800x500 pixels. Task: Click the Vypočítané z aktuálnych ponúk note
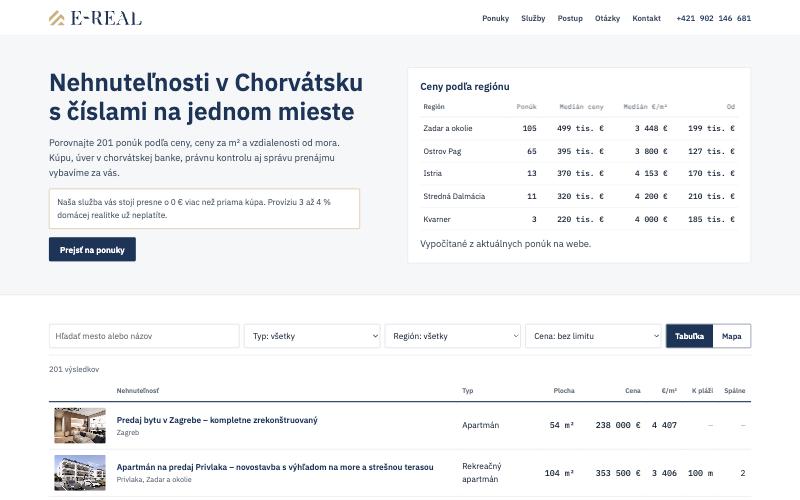tap(506, 244)
